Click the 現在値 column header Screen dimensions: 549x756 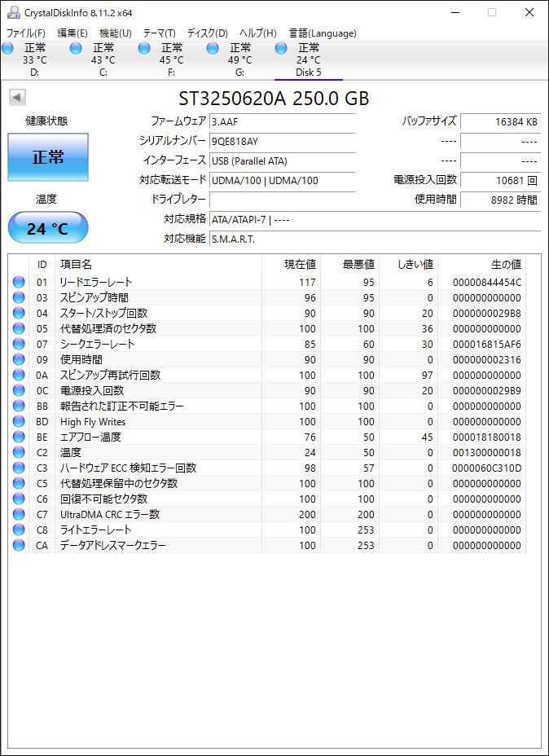(291, 264)
